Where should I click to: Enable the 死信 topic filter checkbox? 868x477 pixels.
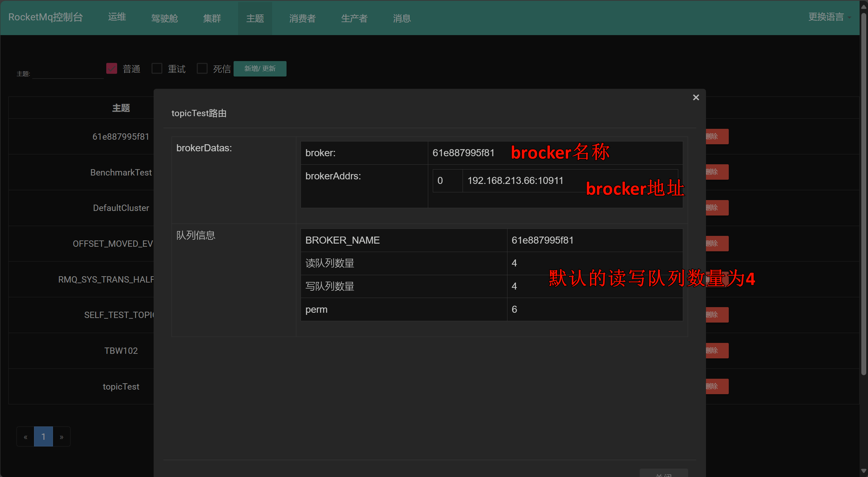(202, 68)
